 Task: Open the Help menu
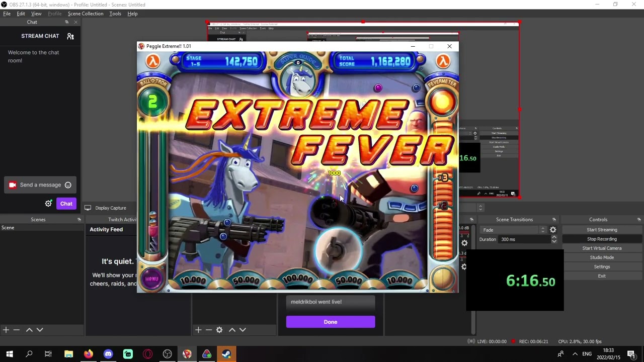pyautogui.click(x=132, y=14)
